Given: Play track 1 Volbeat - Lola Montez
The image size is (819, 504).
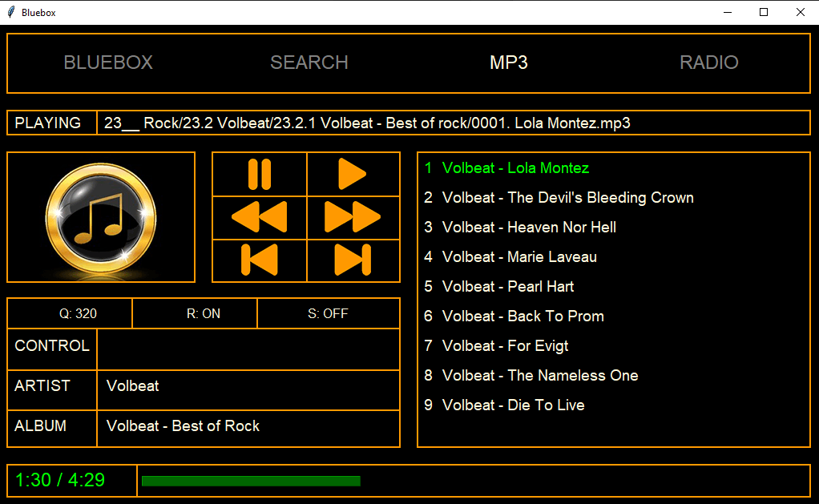Looking at the screenshot, I should (506, 168).
